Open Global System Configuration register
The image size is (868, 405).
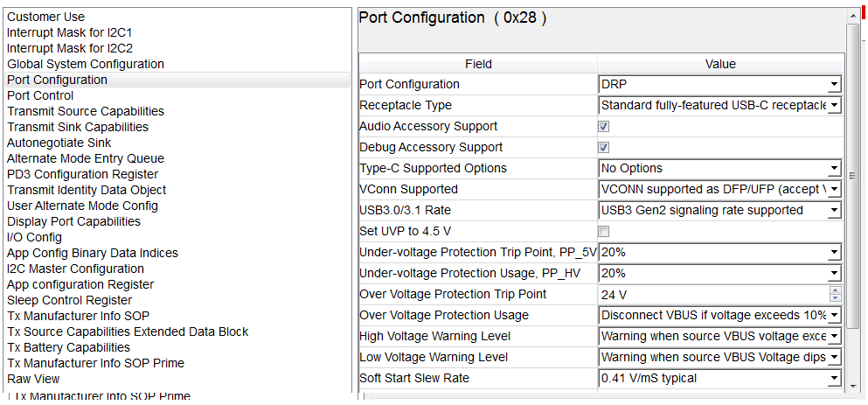pyautogui.click(x=86, y=64)
